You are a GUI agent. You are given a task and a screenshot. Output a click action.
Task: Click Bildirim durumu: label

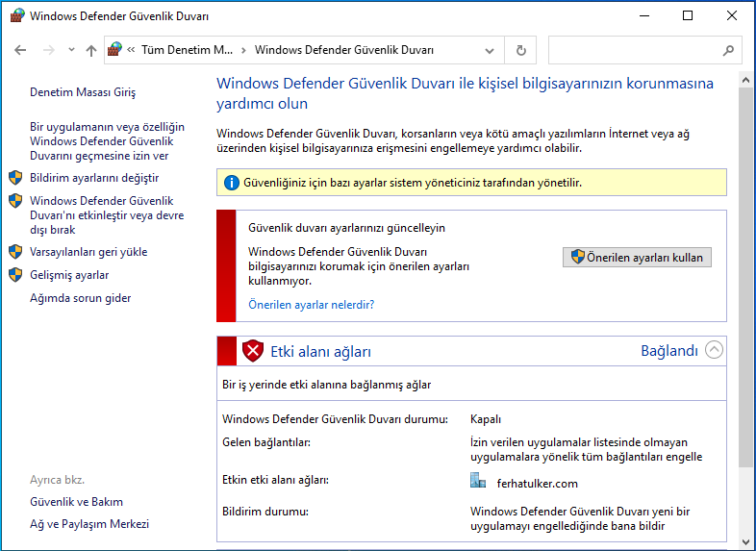coord(265,512)
